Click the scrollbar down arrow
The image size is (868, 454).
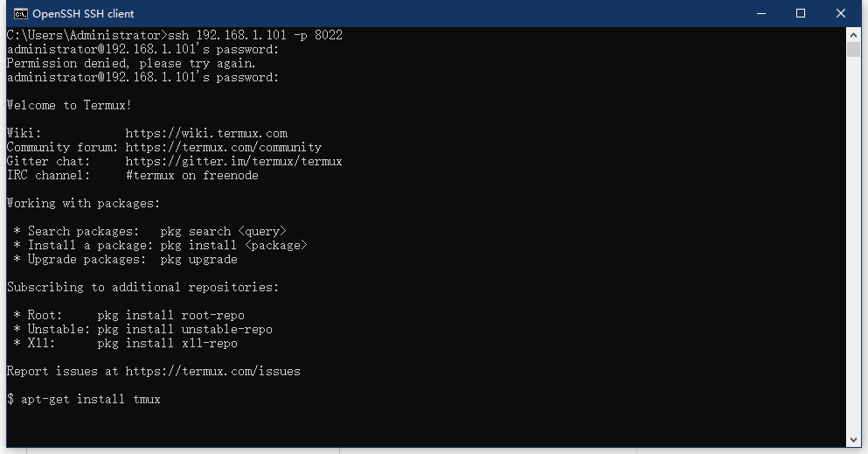click(x=854, y=440)
